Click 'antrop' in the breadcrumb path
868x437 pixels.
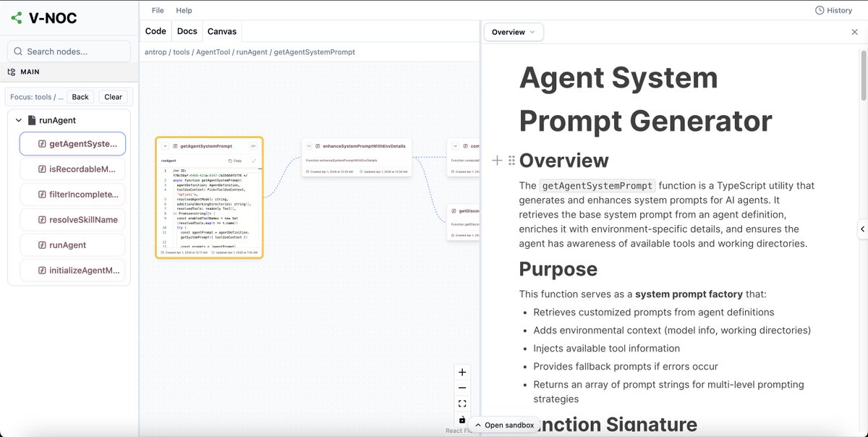pos(156,52)
